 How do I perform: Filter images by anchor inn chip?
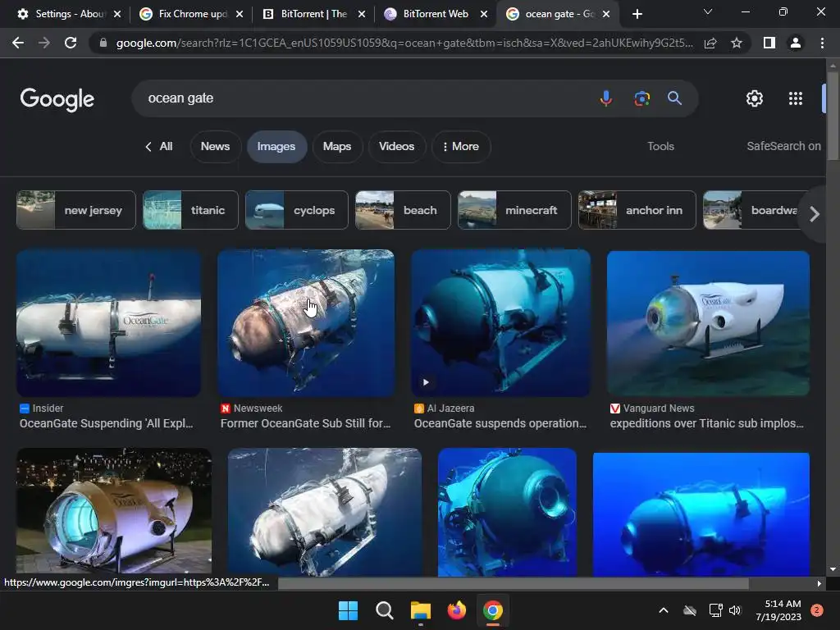click(637, 210)
